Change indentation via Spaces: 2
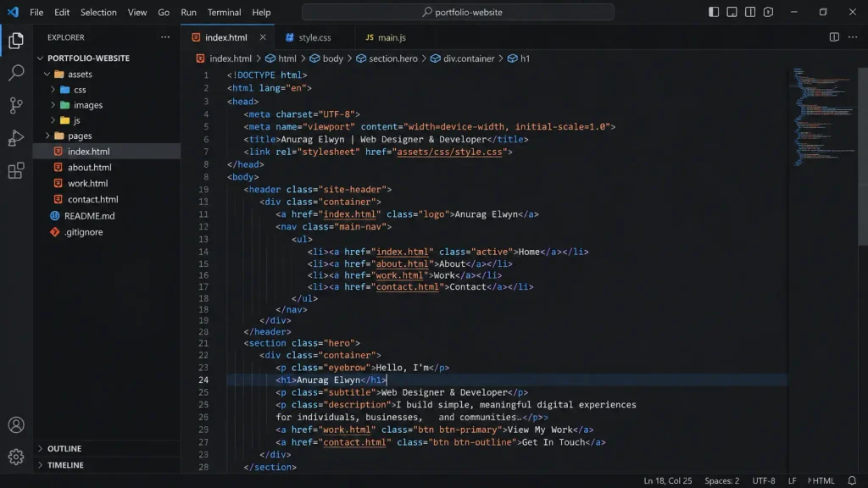Viewport: 868px width, 488px height. point(721,480)
